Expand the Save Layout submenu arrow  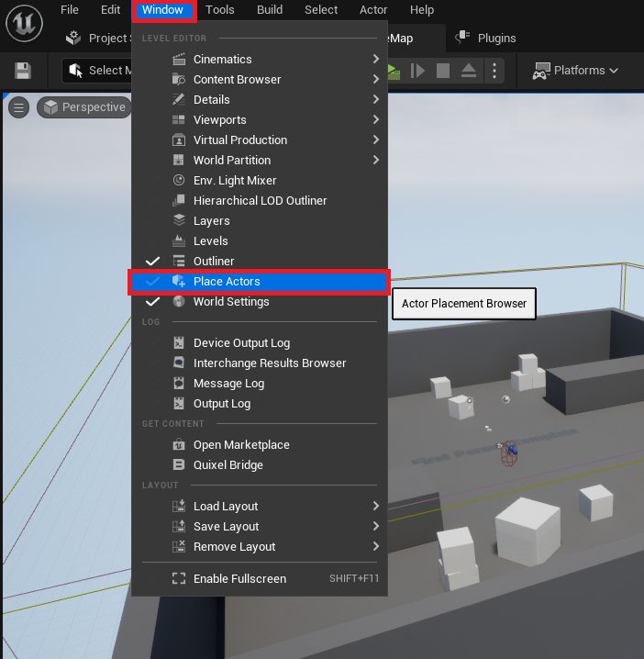376,526
